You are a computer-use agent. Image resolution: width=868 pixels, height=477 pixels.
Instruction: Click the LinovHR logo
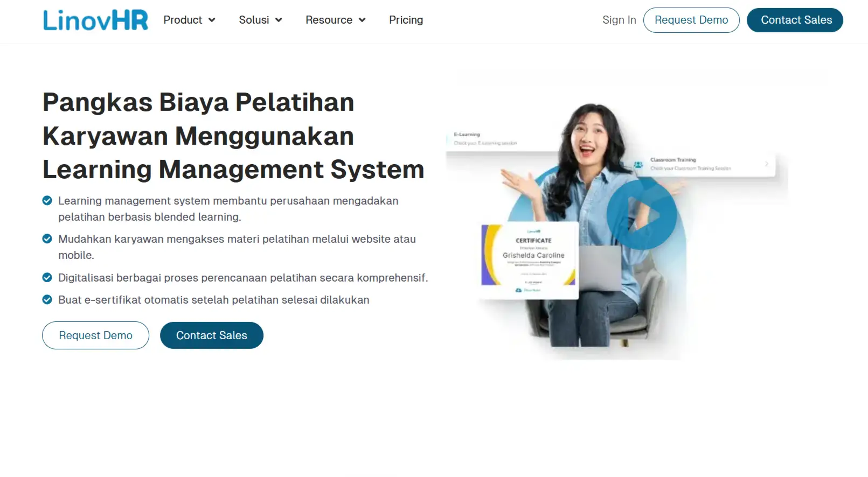[x=95, y=20]
